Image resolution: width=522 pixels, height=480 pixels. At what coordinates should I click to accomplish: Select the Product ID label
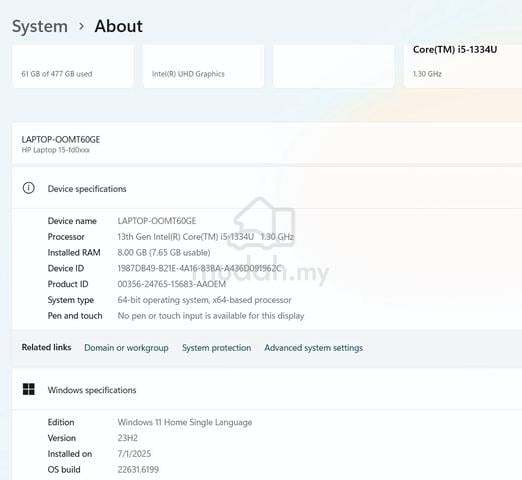point(68,284)
